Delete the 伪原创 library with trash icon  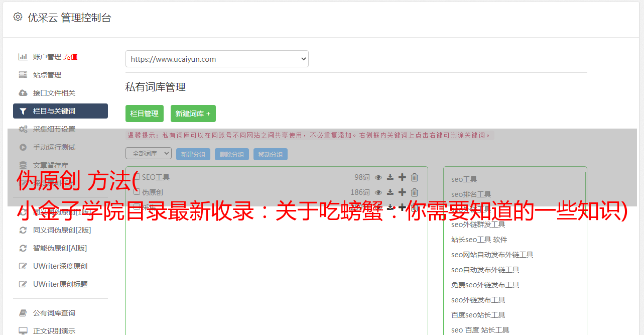[415, 192]
